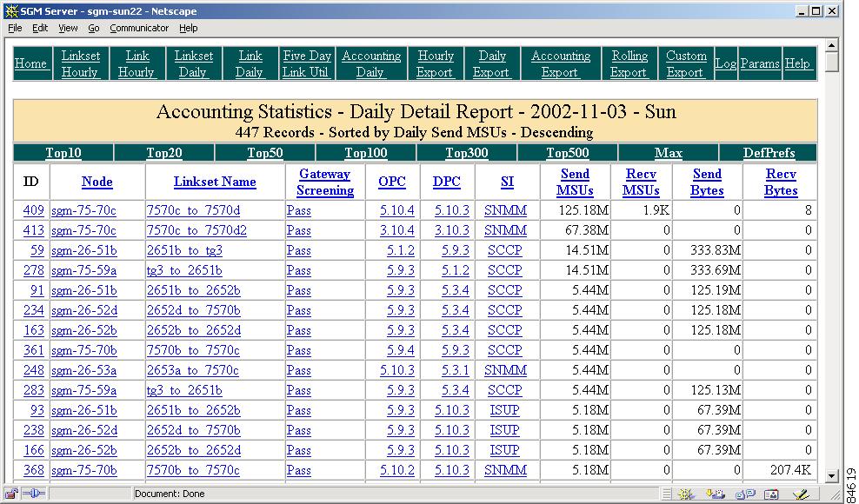The image size is (859, 504).
Task: Sort table by OPC column
Action: coord(392,182)
